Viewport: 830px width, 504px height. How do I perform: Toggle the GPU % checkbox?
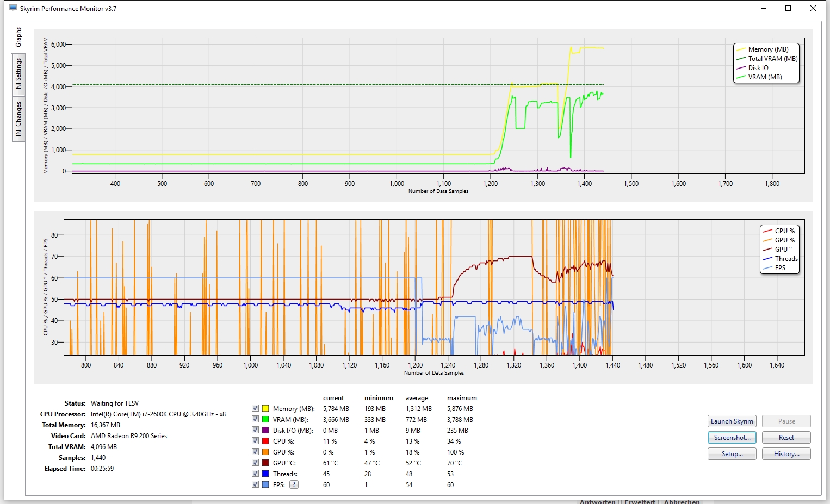(255, 452)
